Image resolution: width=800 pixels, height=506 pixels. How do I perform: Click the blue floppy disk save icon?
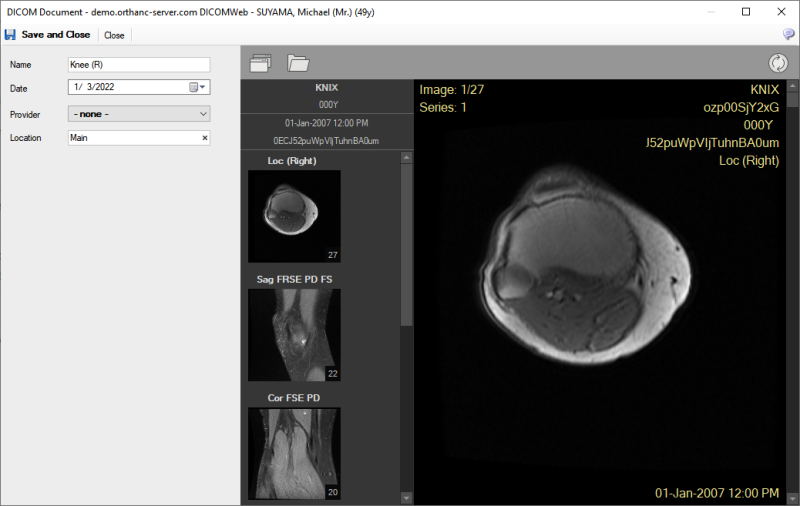point(10,35)
